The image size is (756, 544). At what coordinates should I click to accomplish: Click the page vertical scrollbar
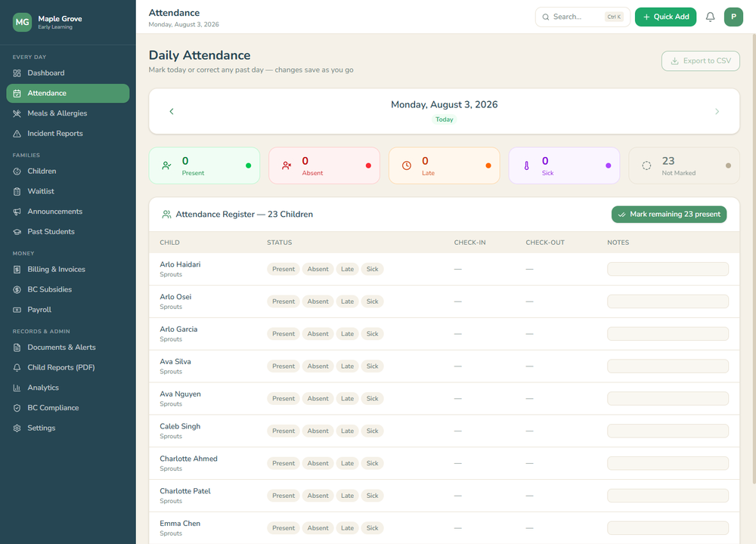point(754,260)
